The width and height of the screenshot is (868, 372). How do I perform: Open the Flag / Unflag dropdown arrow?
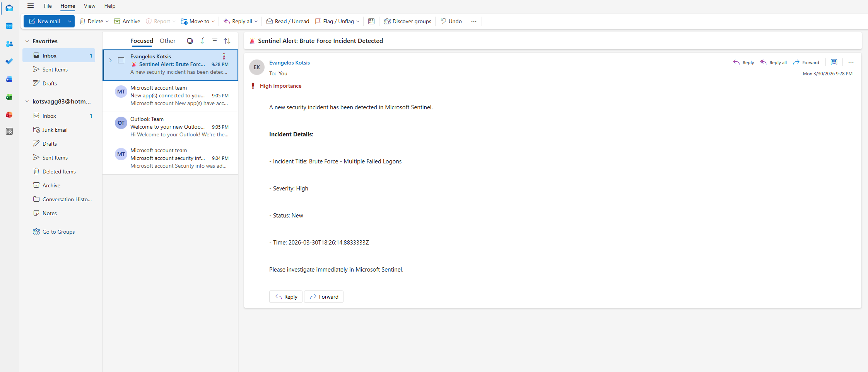point(358,22)
